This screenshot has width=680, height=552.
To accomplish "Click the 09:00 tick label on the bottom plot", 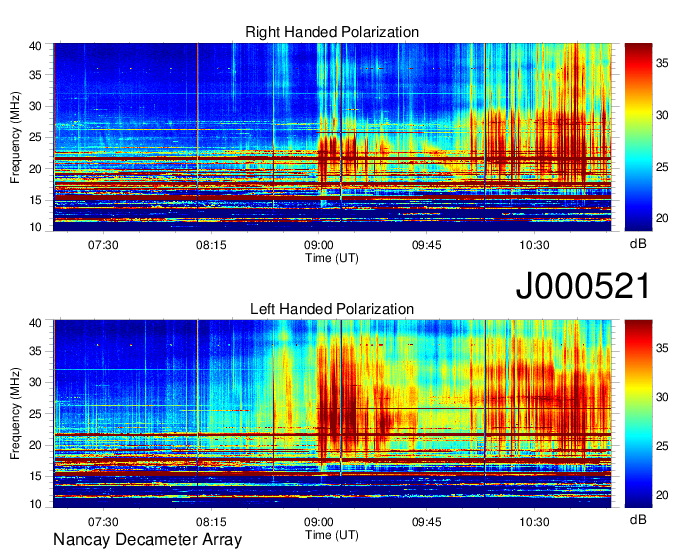I will tap(319, 522).
